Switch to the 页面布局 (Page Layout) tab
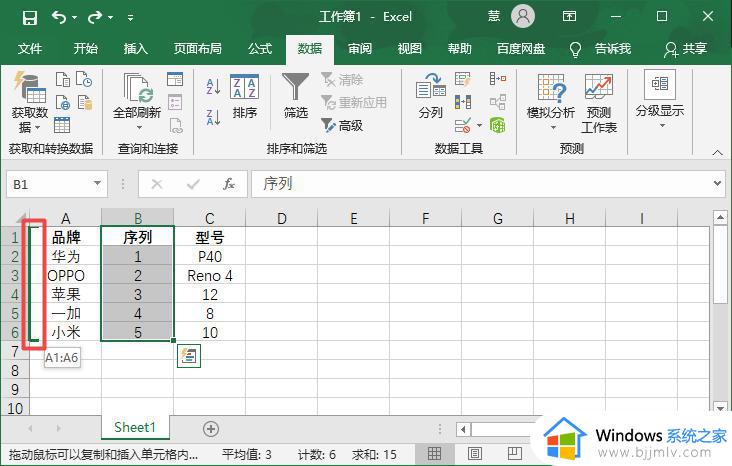 coord(198,49)
